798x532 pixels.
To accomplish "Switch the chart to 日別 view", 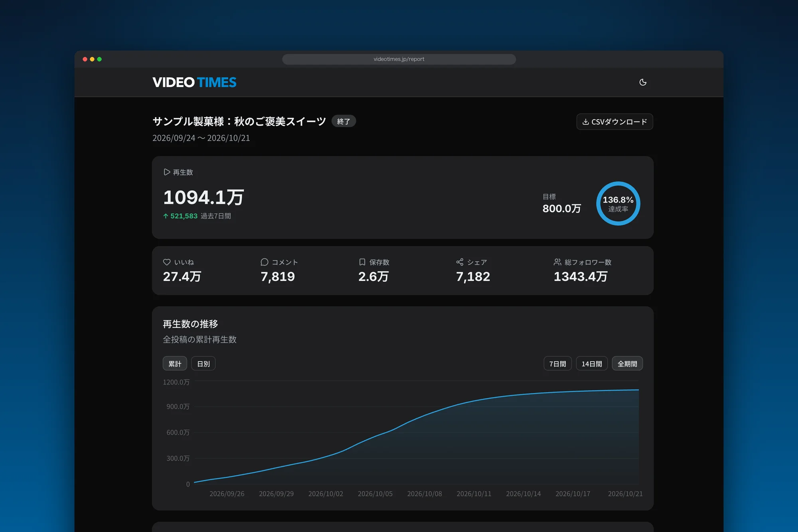I will click(x=203, y=363).
